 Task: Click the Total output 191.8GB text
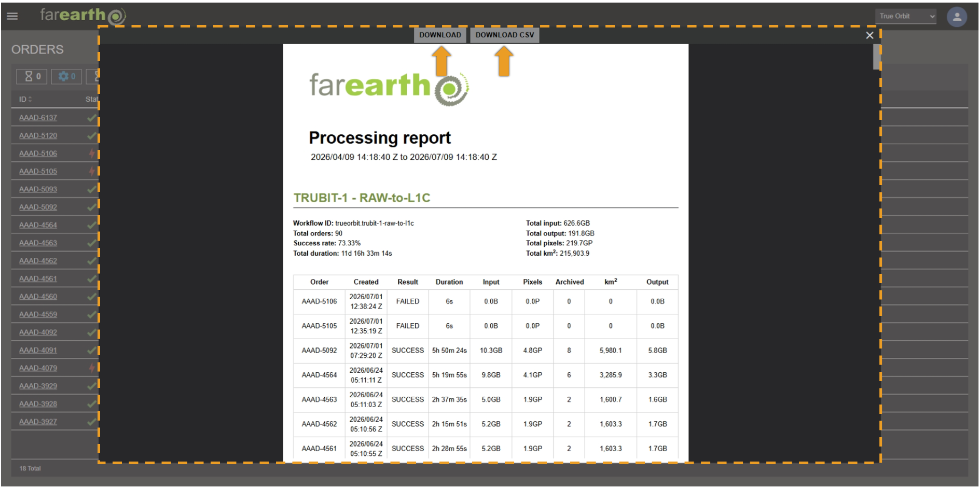pos(560,233)
